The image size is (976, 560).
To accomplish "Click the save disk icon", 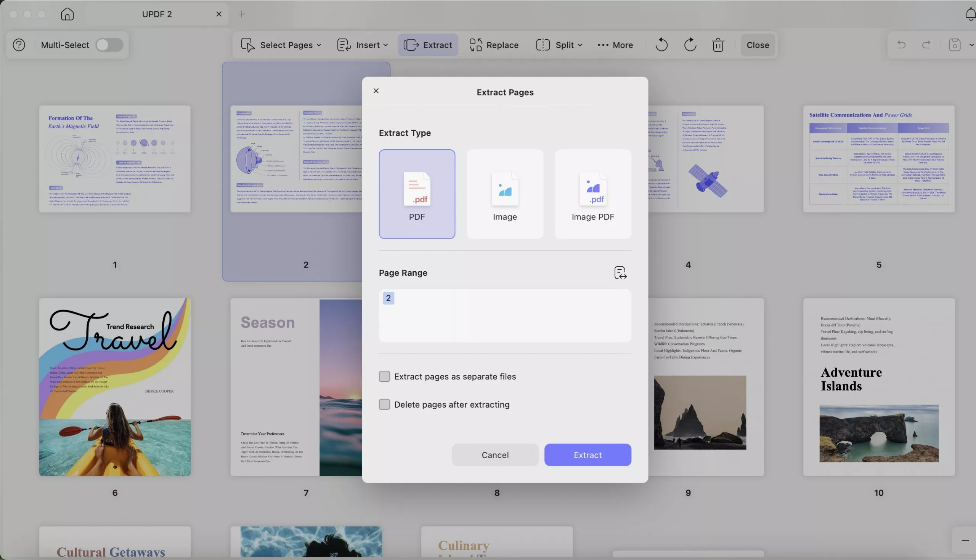I will coord(954,45).
